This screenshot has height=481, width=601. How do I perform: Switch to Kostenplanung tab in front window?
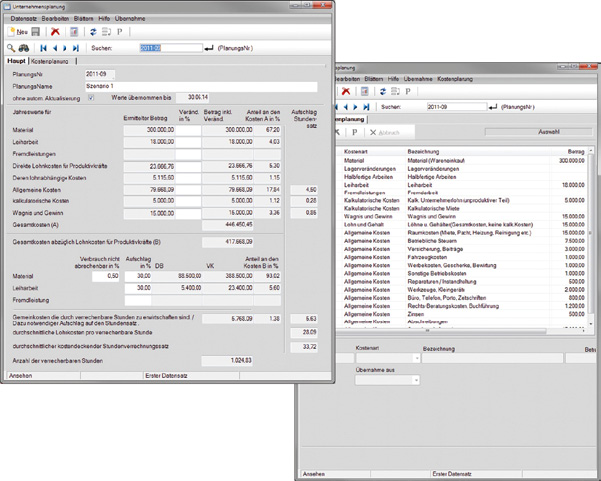[49, 61]
